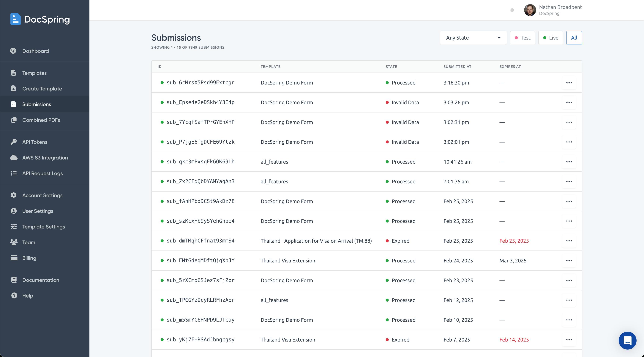This screenshot has width=644, height=357.
Task: Filter submissions by Test mode
Action: coord(523,38)
